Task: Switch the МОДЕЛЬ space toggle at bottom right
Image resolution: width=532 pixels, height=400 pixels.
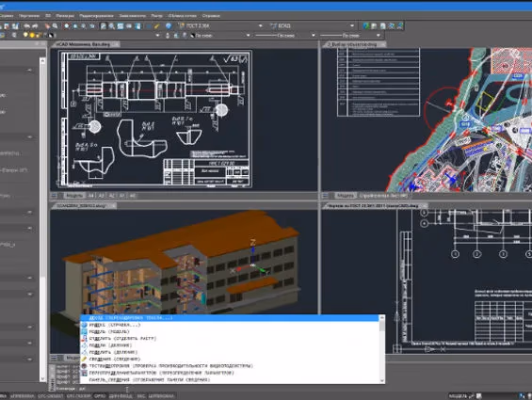Action: pos(458,396)
